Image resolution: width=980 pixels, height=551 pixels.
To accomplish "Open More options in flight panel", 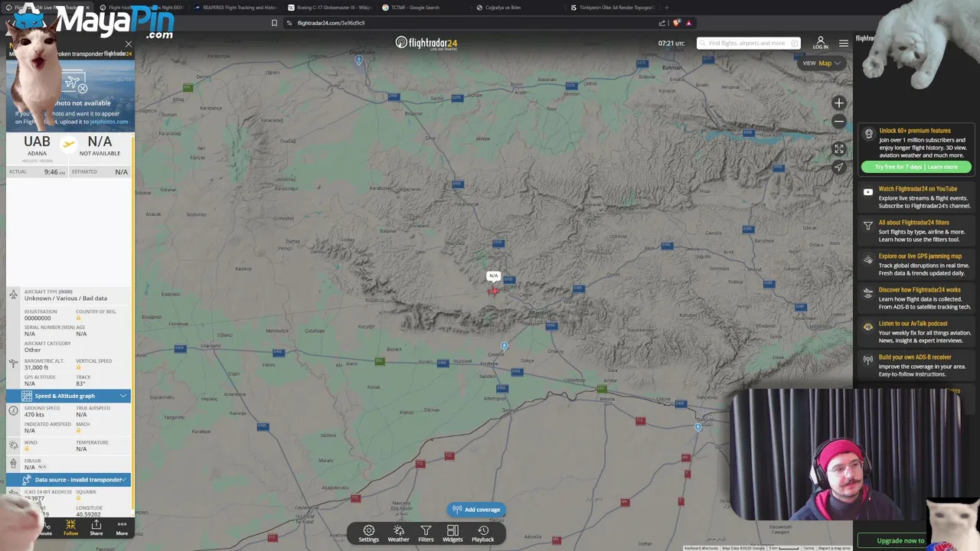I will coord(122,527).
